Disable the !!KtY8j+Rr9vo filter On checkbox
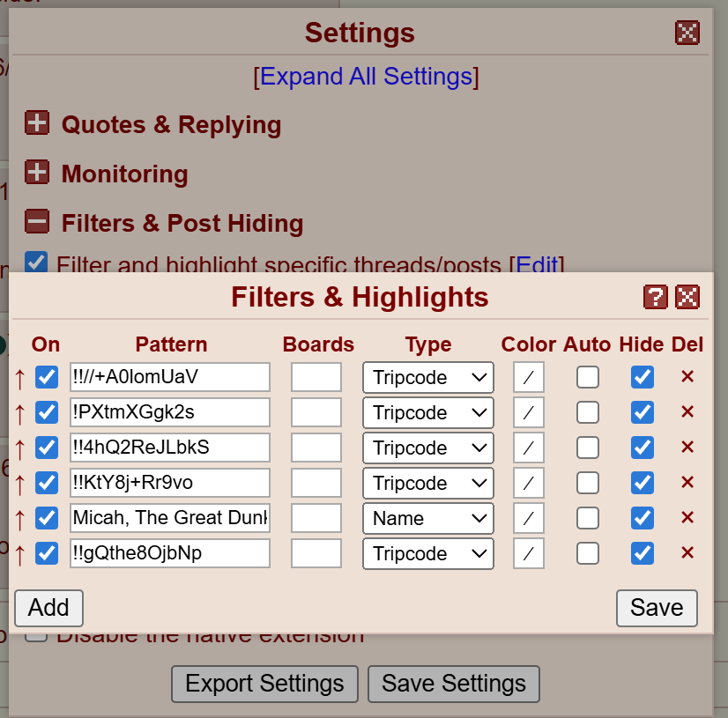The image size is (728, 718). [x=47, y=483]
